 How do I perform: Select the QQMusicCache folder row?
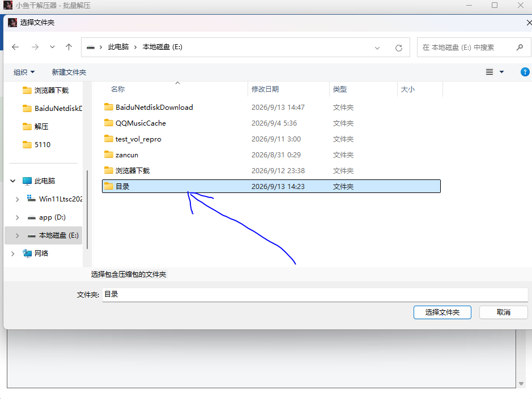tap(271, 123)
